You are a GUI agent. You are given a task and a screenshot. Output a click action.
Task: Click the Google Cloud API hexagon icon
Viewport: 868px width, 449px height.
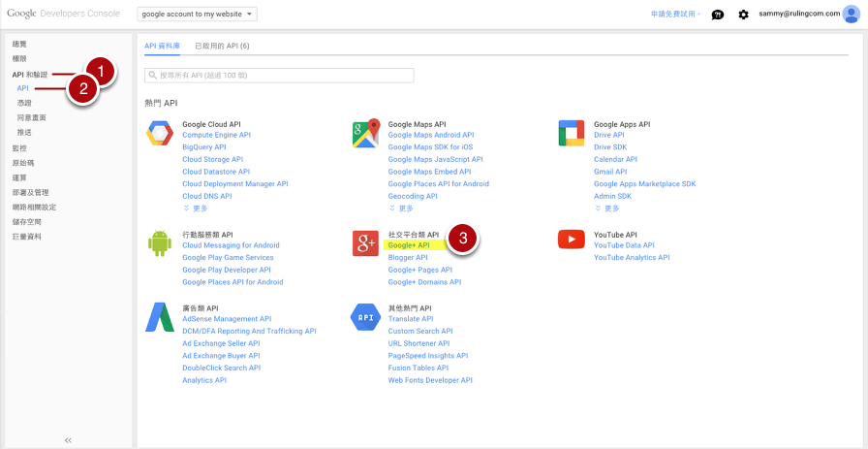160,134
